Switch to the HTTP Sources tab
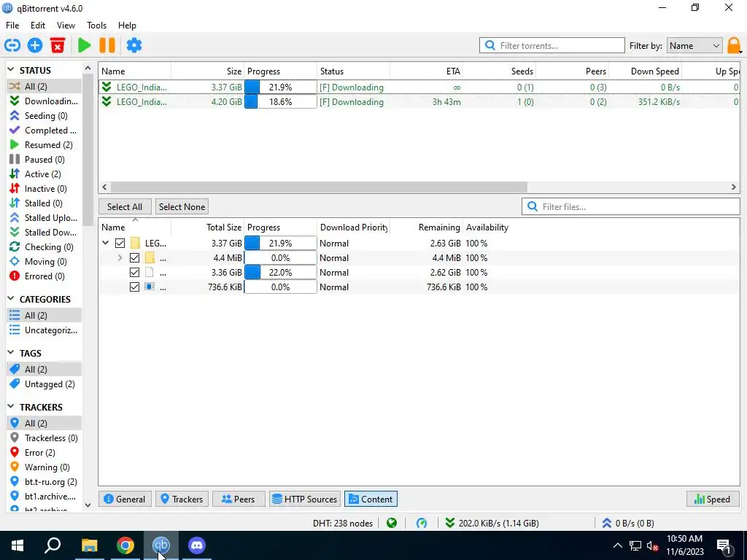The image size is (747, 560). [x=305, y=499]
